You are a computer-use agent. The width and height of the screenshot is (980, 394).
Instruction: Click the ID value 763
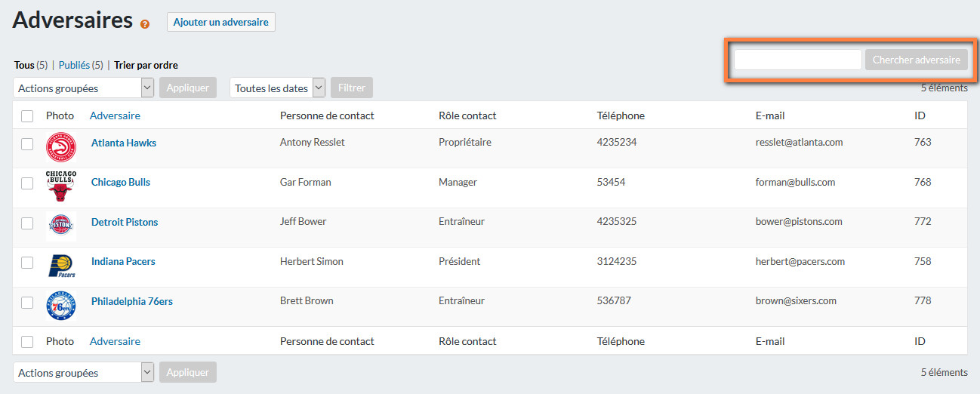(x=923, y=142)
